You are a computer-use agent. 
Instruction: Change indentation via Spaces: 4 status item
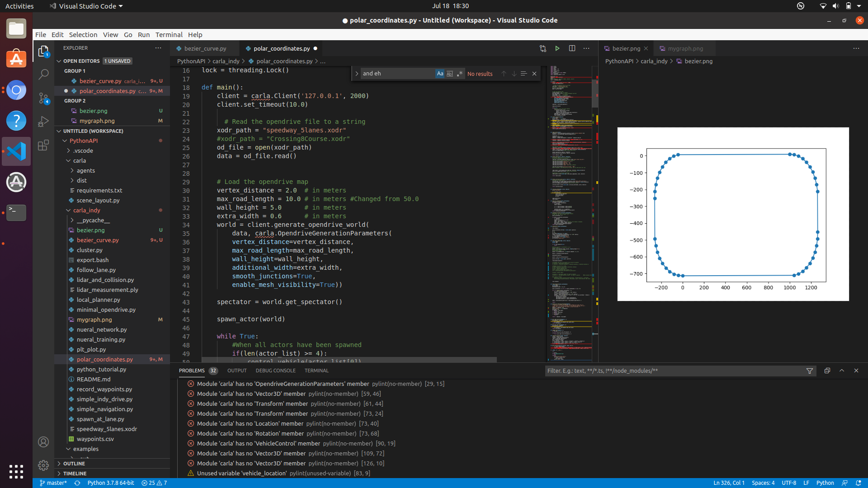pos(763,483)
